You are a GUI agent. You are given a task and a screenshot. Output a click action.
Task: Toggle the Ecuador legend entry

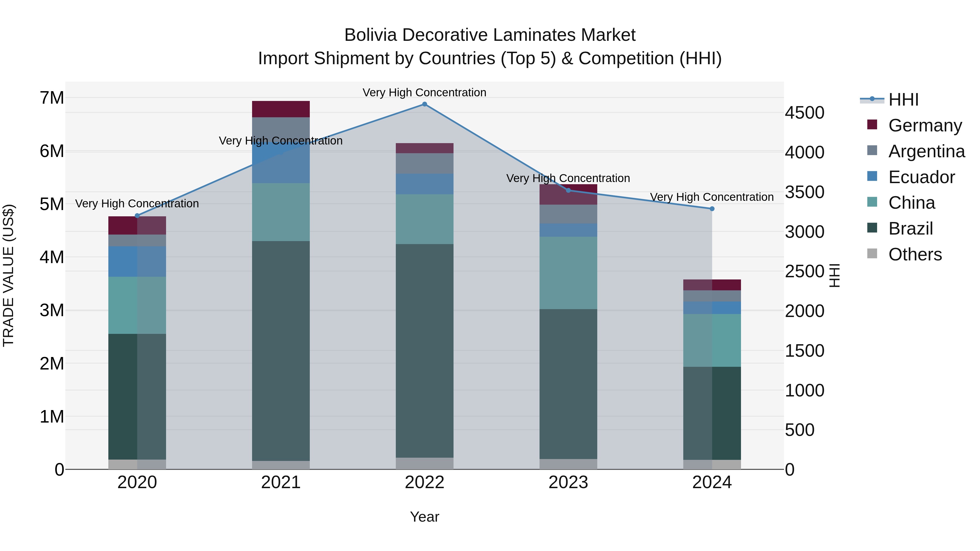tap(911, 177)
